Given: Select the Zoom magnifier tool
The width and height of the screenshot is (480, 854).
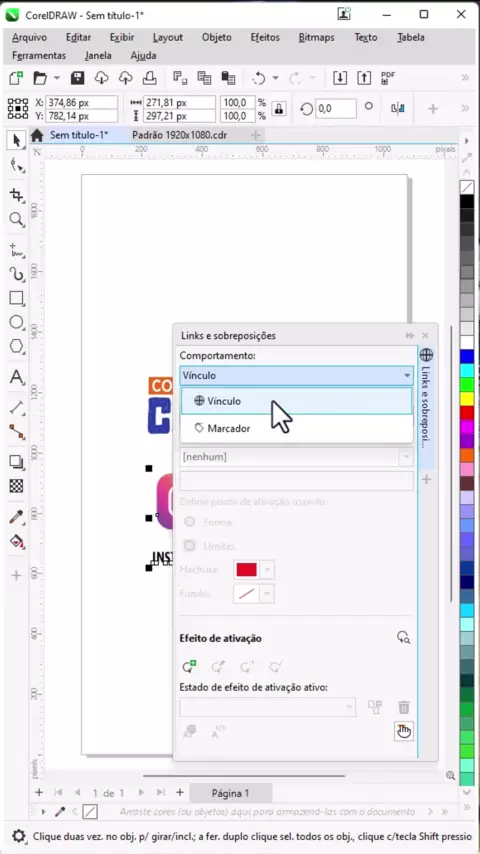Looking at the screenshot, I should coord(16,219).
